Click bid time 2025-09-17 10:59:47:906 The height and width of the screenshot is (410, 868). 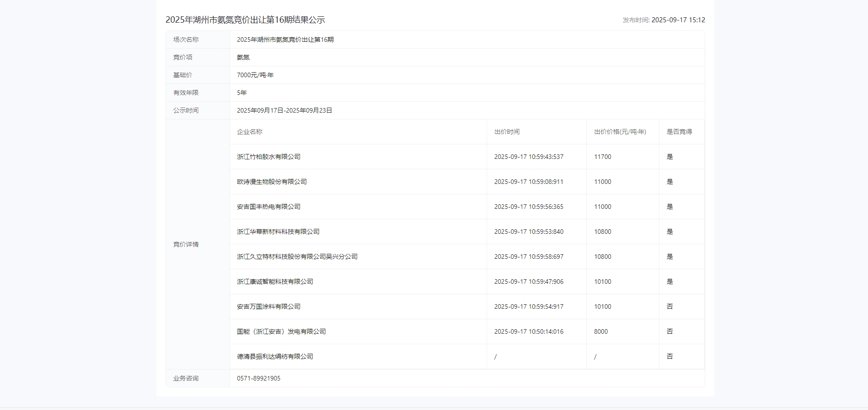click(528, 282)
